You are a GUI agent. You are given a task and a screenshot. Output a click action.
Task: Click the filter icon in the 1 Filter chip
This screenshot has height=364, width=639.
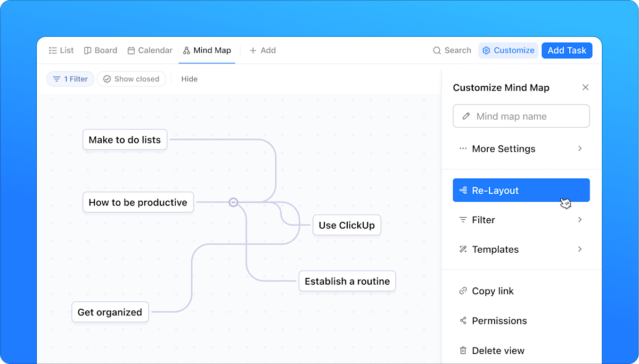point(55,78)
